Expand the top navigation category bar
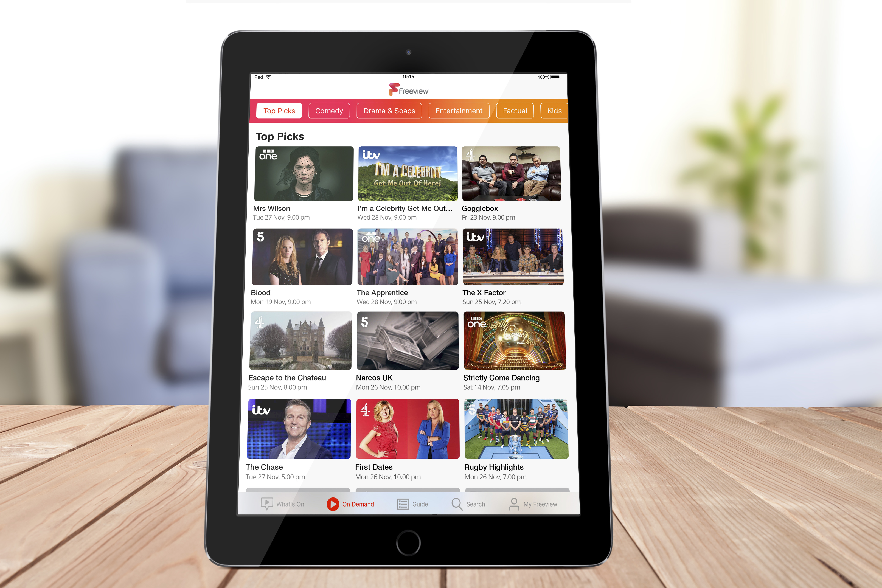 (574, 110)
